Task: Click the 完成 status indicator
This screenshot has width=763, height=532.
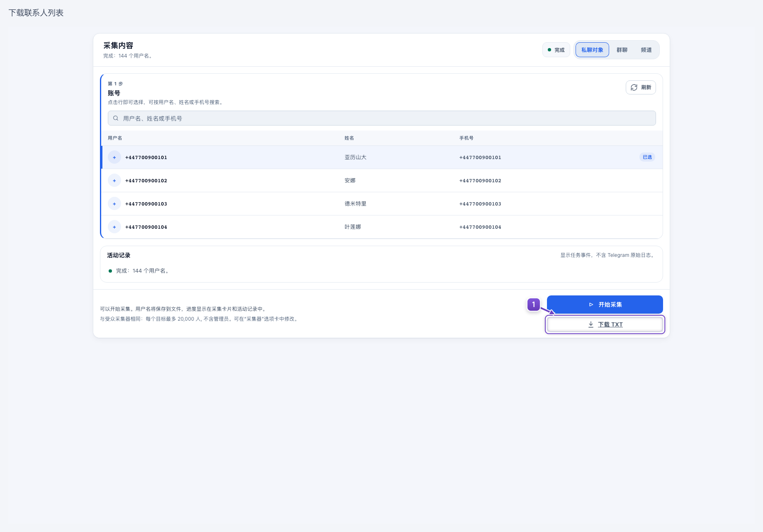Action: pos(556,50)
